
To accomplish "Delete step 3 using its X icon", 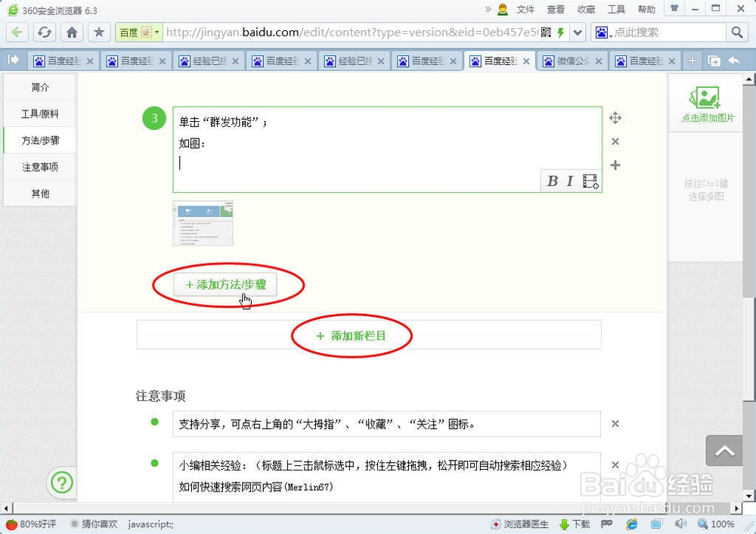I will [615, 141].
